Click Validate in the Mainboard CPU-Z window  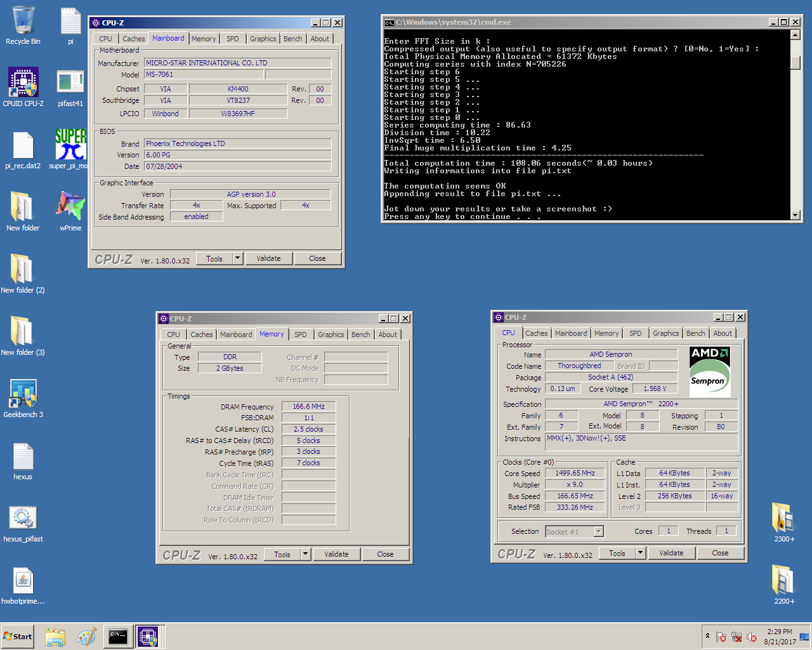[268, 258]
